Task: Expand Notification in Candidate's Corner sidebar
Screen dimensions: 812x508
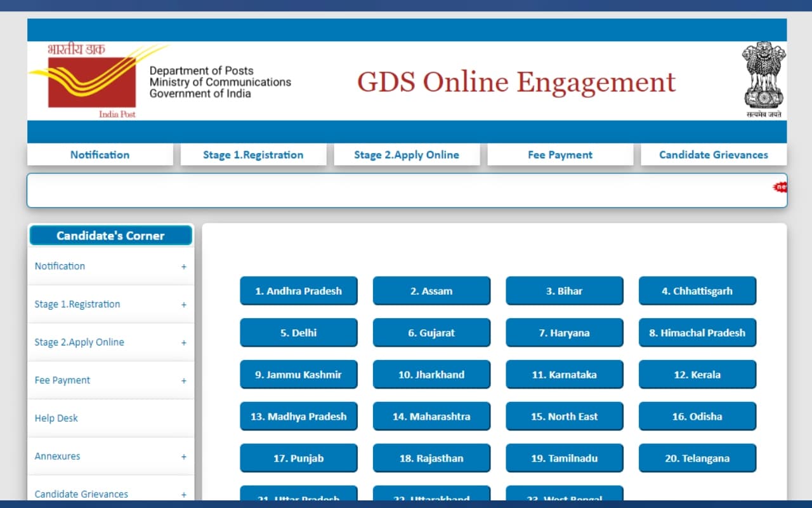Action: click(183, 267)
